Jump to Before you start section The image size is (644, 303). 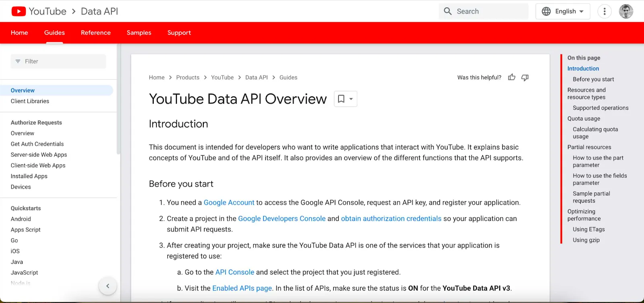coord(593,80)
